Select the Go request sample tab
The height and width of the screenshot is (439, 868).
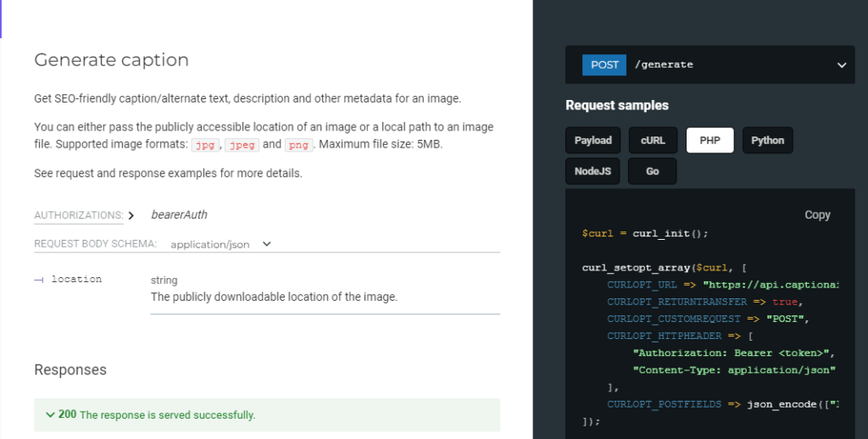pos(652,171)
